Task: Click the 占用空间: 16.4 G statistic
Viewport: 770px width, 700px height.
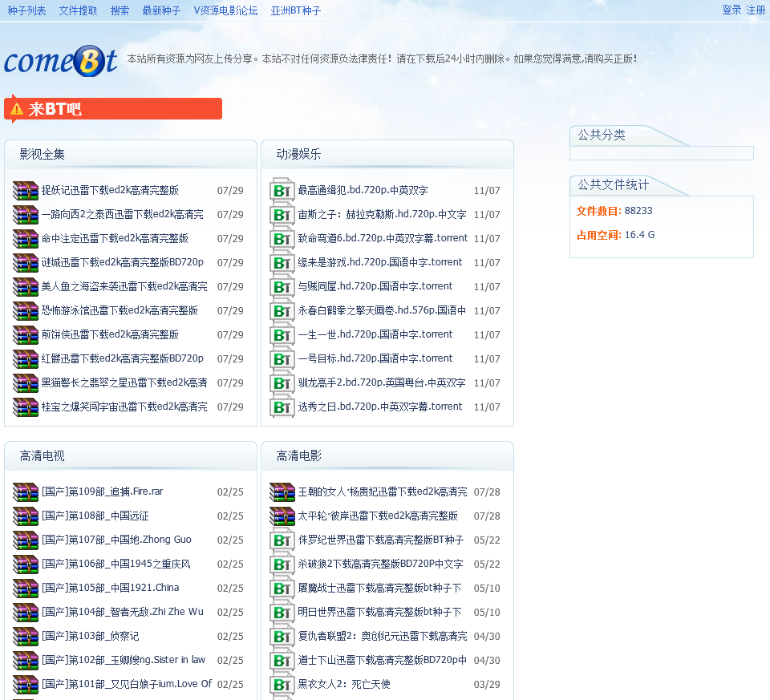Action: (615, 235)
